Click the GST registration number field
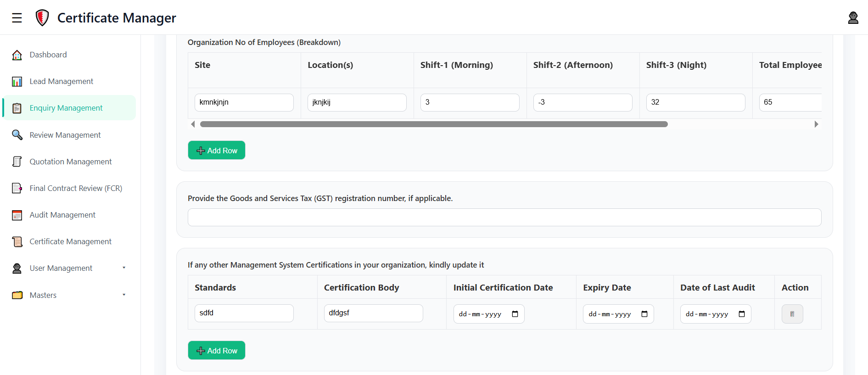The width and height of the screenshot is (868, 375). tap(504, 218)
